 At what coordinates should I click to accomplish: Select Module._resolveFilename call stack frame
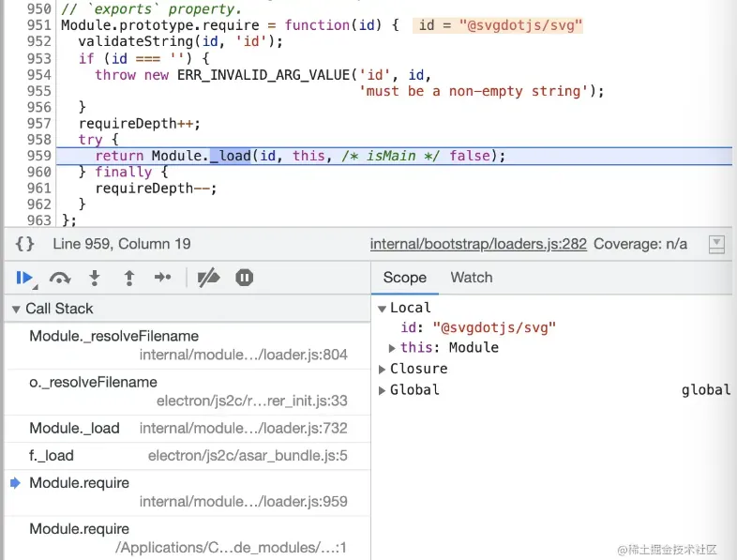point(188,345)
